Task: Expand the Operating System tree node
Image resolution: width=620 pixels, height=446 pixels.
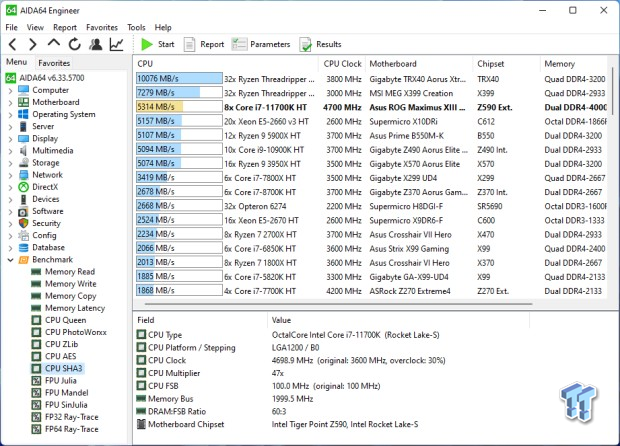Action: (11, 115)
